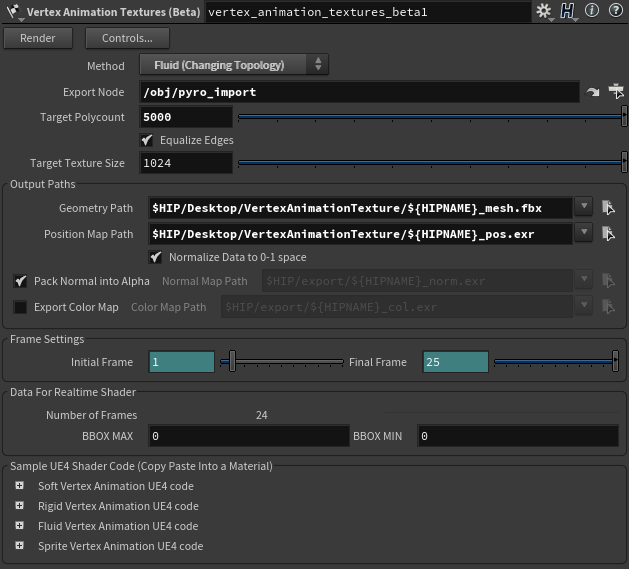The width and height of the screenshot is (629, 569).
Task: Open file chooser for Position Map Path
Action: tap(608, 234)
